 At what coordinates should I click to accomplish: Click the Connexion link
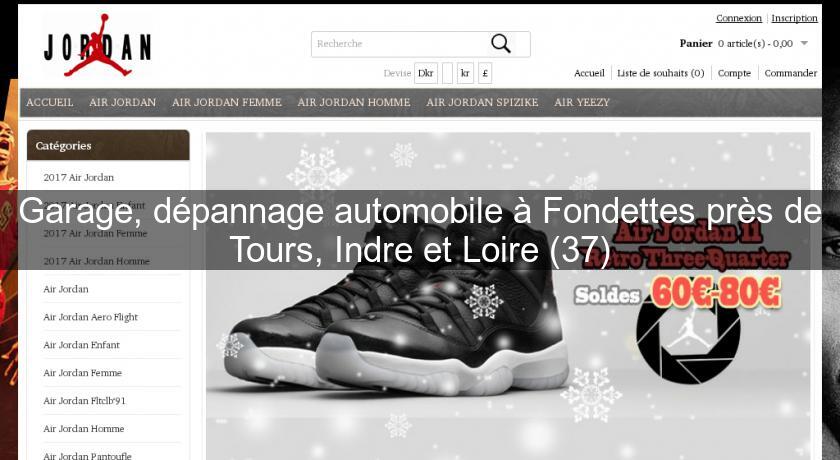coord(739,18)
